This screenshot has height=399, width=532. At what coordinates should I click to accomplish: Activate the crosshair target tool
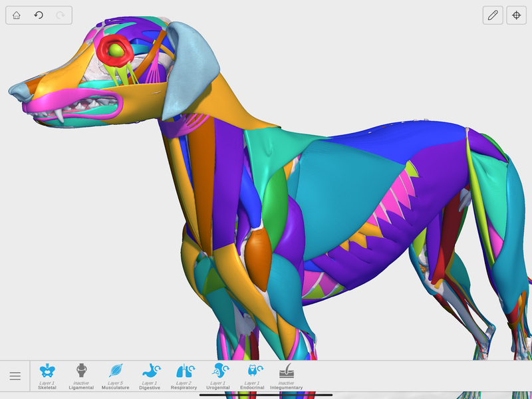coord(516,15)
